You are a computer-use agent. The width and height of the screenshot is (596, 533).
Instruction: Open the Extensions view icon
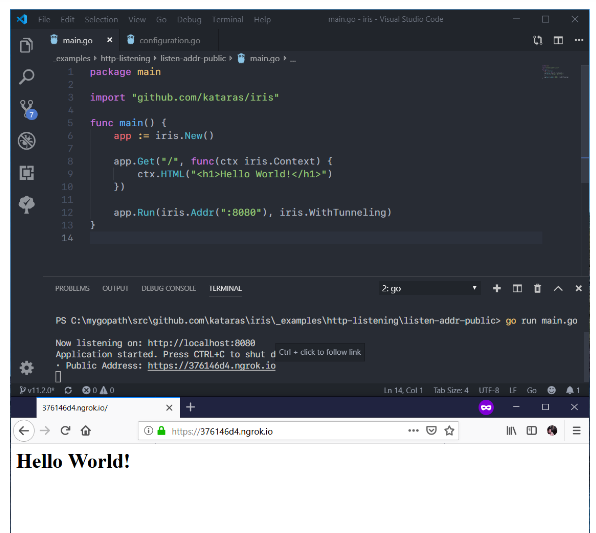click(x=27, y=173)
